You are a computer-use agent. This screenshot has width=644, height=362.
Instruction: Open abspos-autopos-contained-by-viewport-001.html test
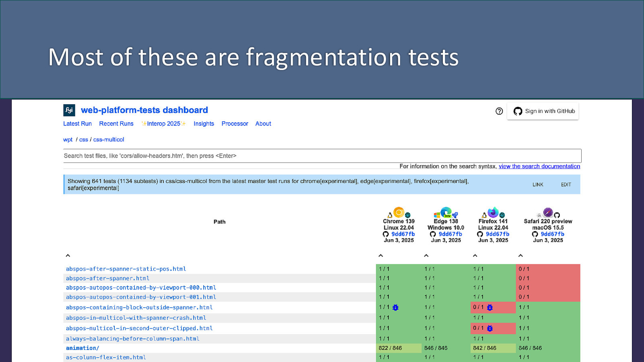[141, 297]
